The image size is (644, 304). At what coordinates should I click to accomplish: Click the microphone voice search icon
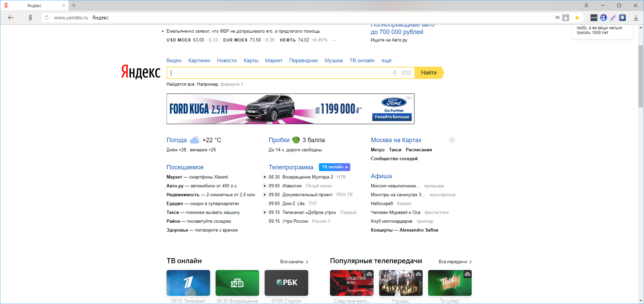point(395,73)
